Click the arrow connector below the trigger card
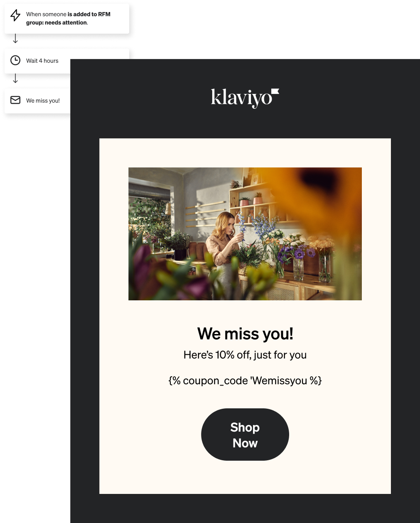Viewport: 420px width, 523px height. coord(15,39)
